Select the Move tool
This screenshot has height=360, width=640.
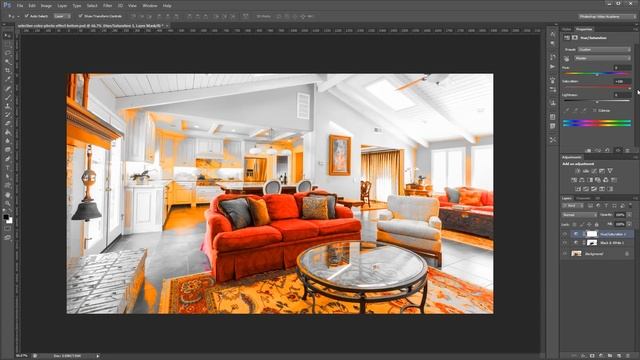point(8,36)
